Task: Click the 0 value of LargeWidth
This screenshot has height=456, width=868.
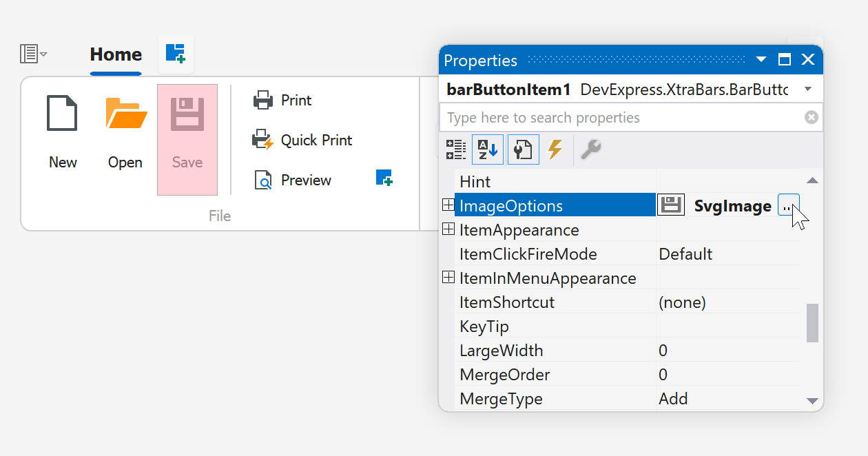Action: tap(663, 351)
